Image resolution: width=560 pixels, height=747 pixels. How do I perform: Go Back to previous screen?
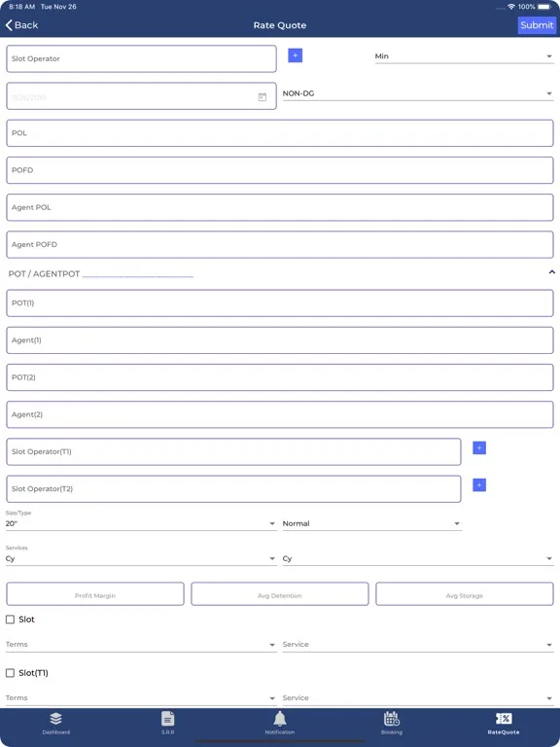click(21, 25)
